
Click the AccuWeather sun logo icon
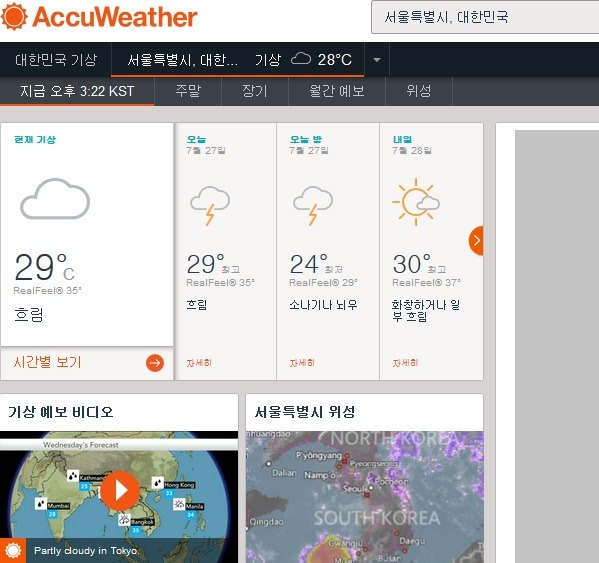coord(14,16)
